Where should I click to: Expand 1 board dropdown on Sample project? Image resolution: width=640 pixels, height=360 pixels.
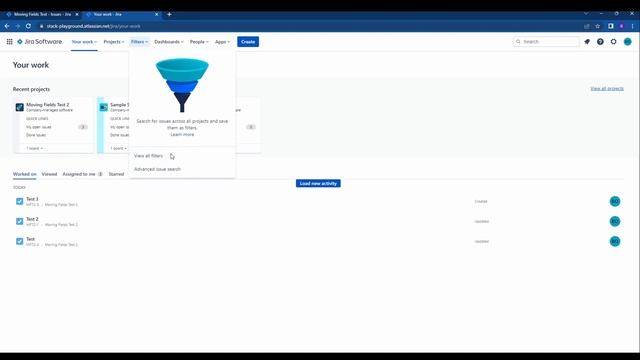click(x=119, y=148)
